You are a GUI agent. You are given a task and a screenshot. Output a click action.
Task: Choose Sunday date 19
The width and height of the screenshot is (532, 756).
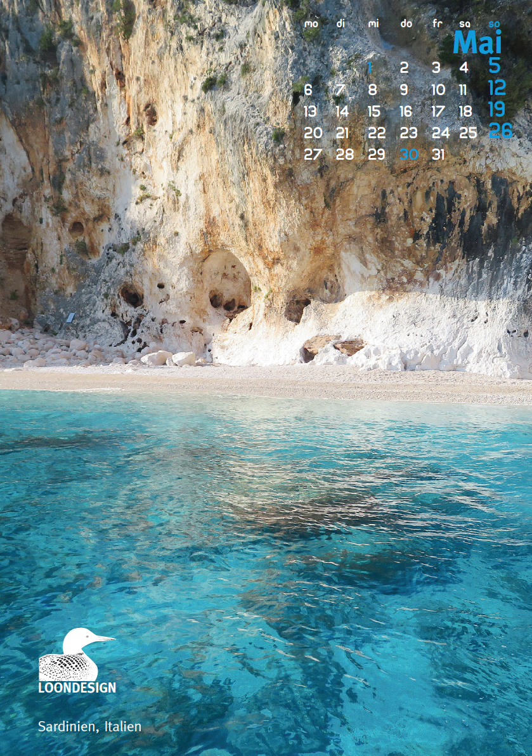point(496,109)
